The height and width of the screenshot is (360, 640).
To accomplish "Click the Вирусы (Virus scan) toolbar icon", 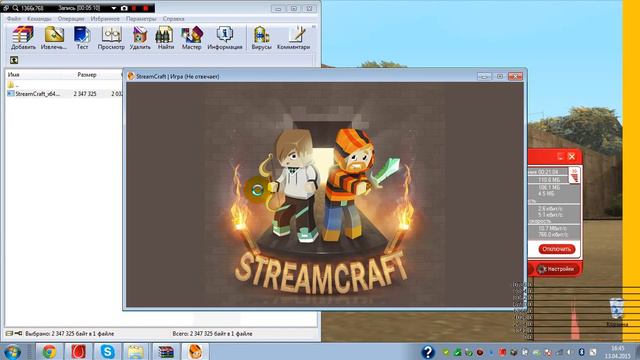I will (x=261, y=38).
